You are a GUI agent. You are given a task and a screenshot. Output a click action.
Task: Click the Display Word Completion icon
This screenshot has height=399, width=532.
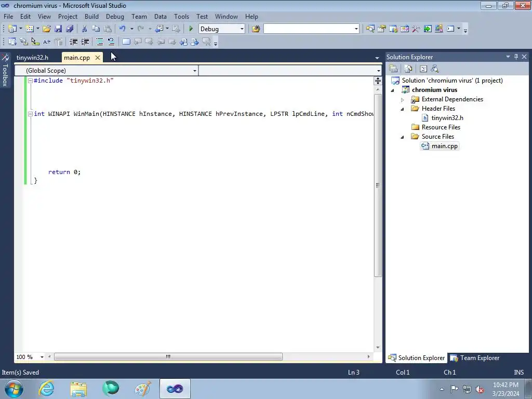click(47, 42)
